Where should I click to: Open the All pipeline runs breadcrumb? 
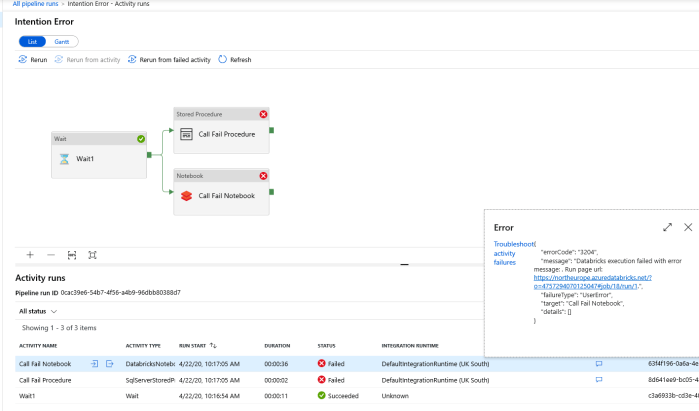click(x=35, y=4)
